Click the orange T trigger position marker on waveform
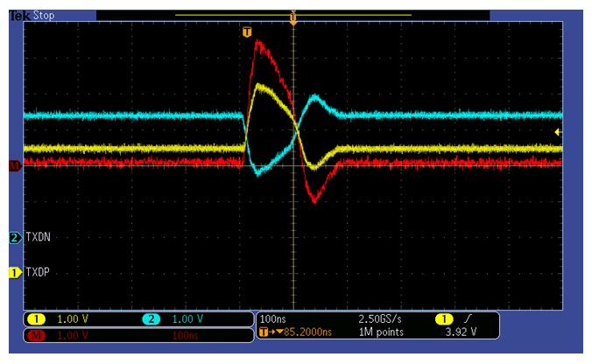This screenshot has width=592, height=364. (x=247, y=32)
